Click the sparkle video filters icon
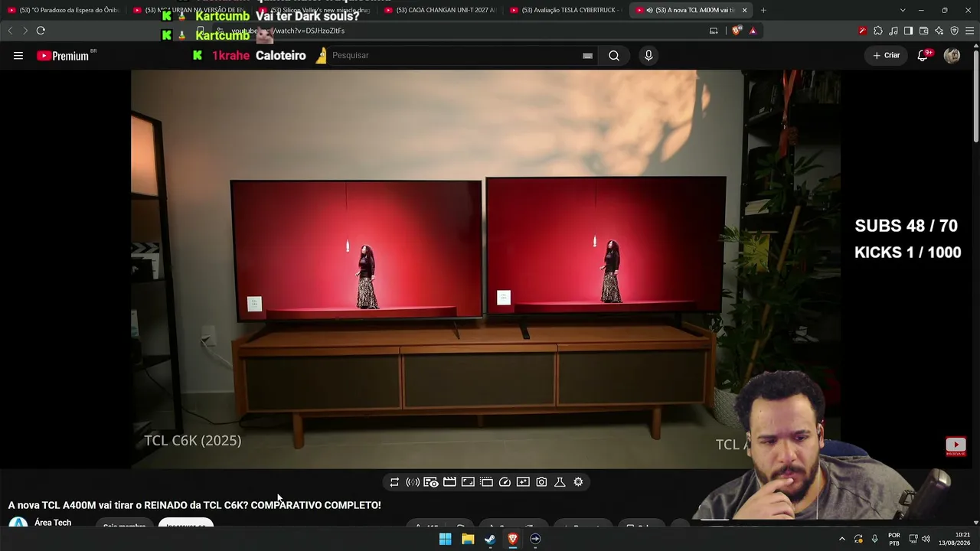Image resolution: width=980 pixels, height=551 pixels. (x=523, y=482)
